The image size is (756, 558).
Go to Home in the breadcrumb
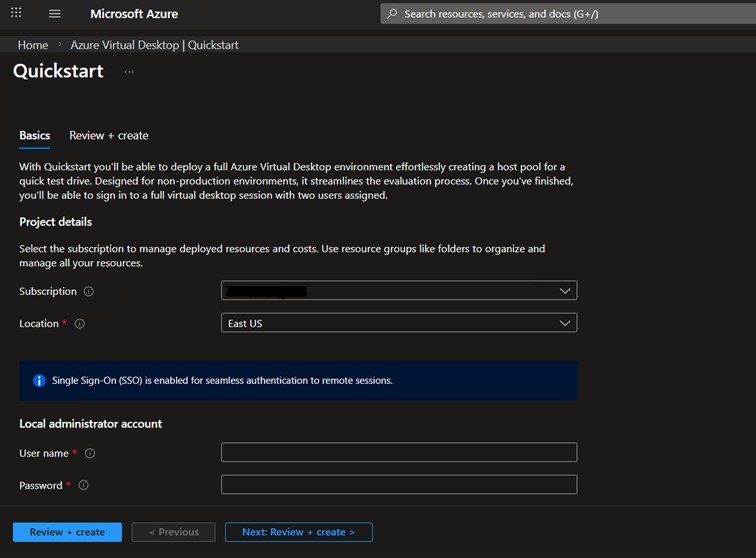click(33, 45)
